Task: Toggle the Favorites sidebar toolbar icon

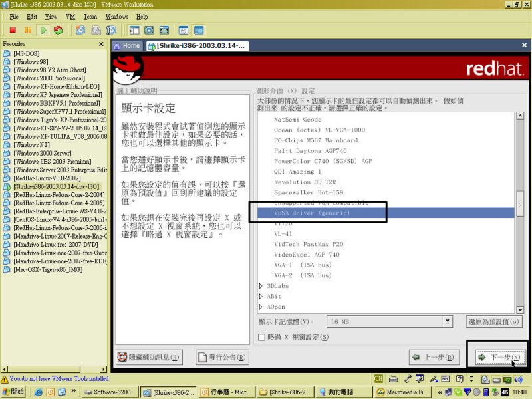Action: pyautogui.click(x=134, y=30)
